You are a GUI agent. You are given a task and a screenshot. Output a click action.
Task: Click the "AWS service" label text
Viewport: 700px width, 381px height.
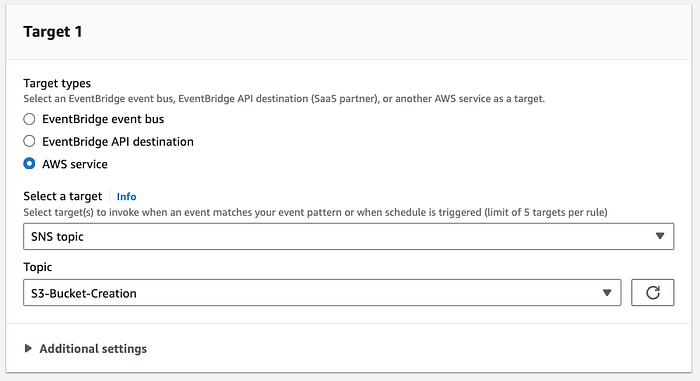point(75,164)
